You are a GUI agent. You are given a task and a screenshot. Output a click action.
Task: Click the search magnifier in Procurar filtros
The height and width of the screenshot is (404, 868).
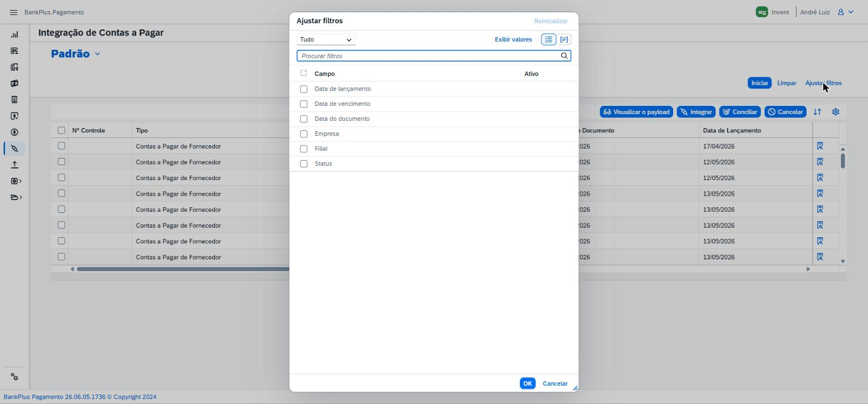tap(564, 56)
